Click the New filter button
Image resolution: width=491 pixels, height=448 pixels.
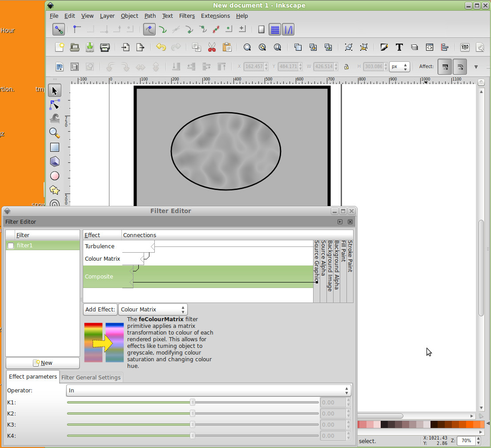[43, 363]
